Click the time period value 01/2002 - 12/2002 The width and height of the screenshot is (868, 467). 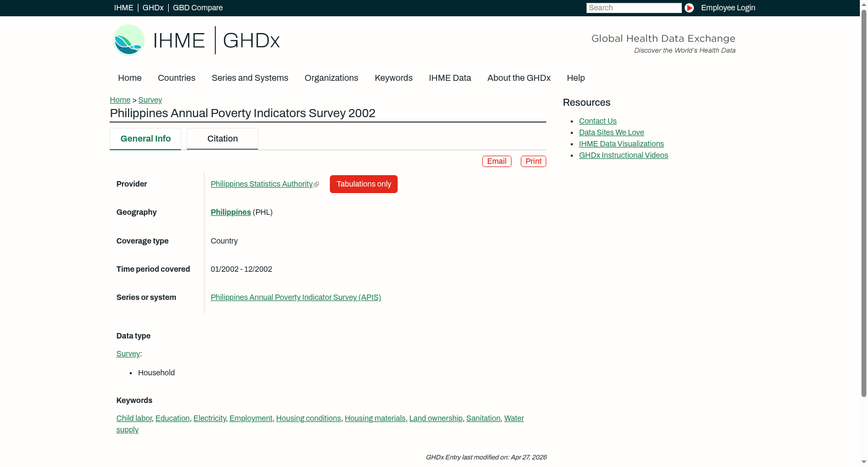coord(241,269)
